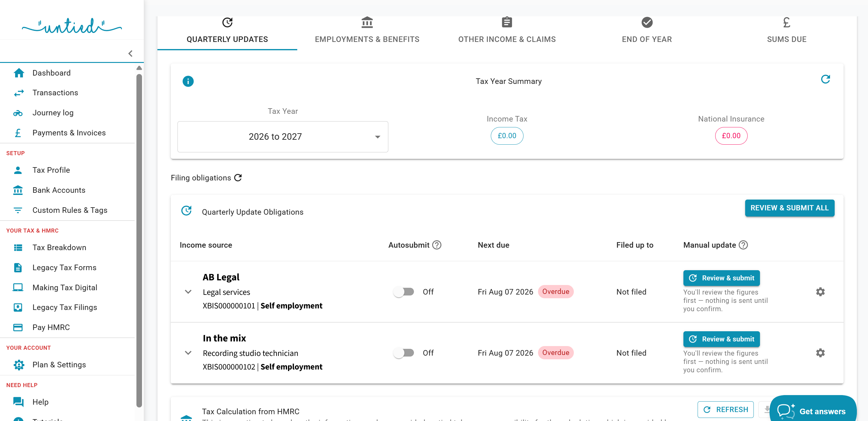
Task: Click the XBIS000000102 reference text
Action: 229,367
